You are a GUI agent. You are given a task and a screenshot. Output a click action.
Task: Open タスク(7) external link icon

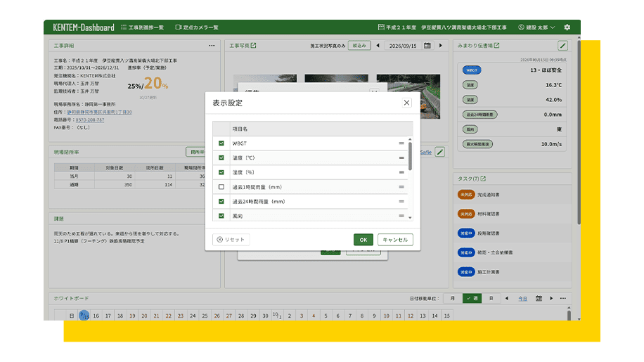pos(483,179)
